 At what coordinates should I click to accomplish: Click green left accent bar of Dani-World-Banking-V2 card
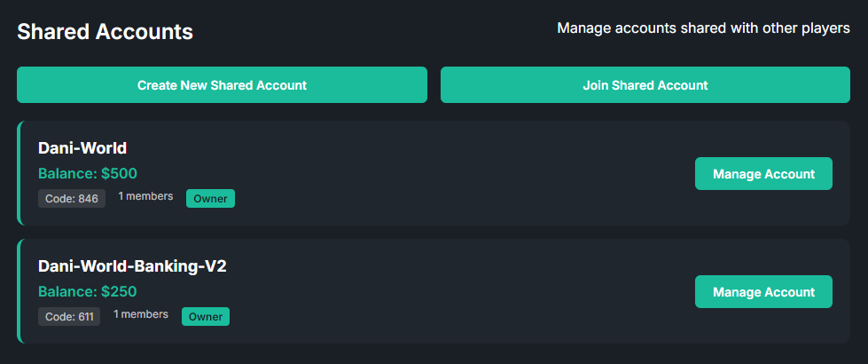click(x=19, y=291)
